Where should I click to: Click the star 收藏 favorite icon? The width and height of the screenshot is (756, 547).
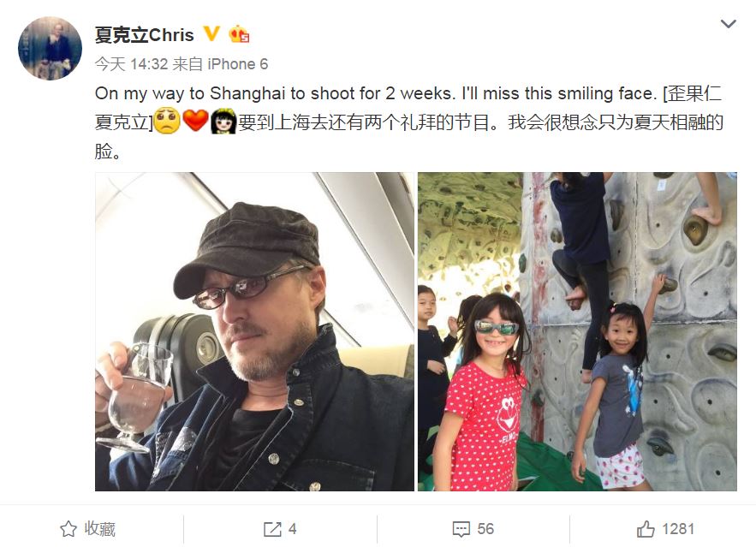68,529
